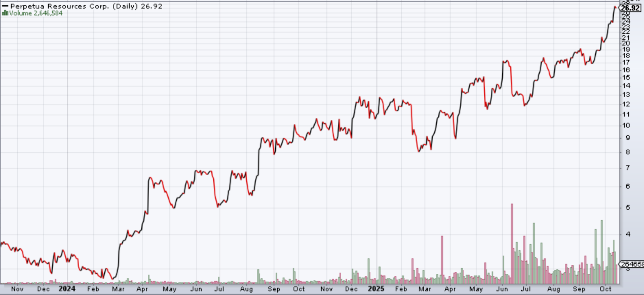Click the 2024 year label on time axis

point(67,289)
